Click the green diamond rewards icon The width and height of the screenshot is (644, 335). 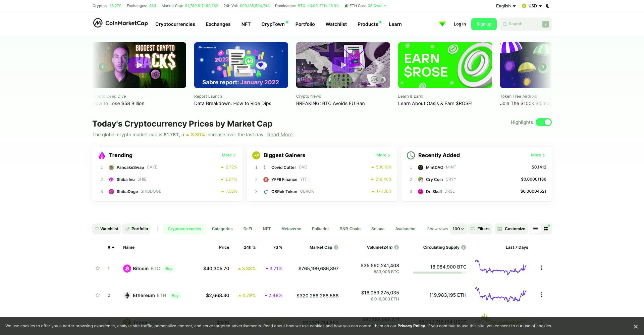tap(442, 24)
